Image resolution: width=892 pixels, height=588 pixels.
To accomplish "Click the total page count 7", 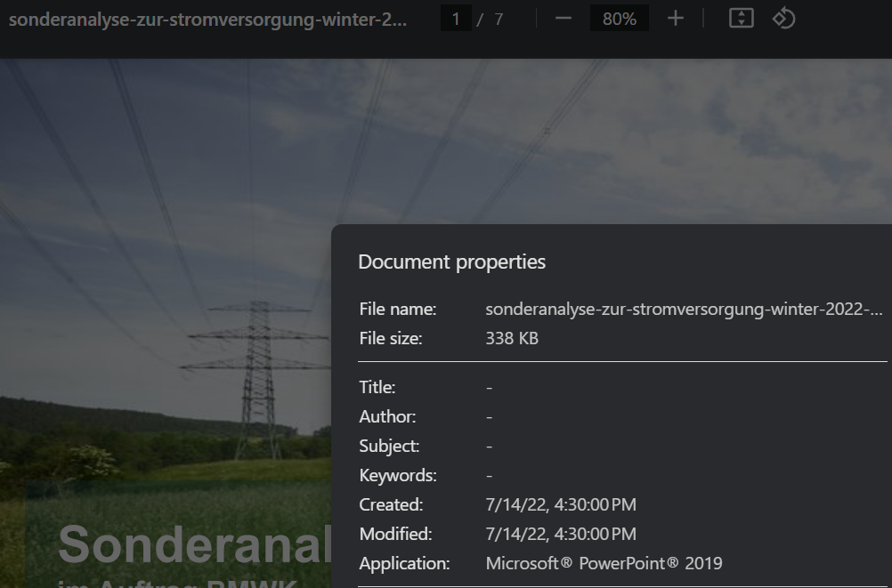I will click(x=499, y=20).
